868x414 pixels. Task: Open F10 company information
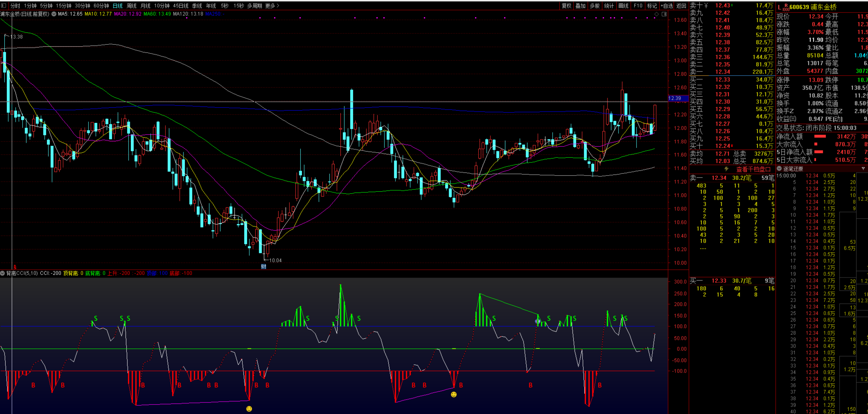(x=638, y=6)
